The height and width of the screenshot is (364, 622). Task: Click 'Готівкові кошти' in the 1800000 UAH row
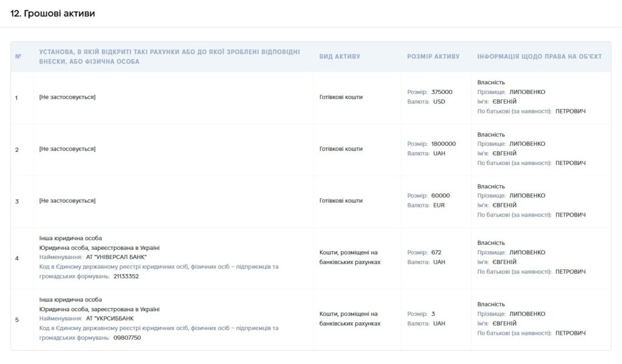pos(341,149)
